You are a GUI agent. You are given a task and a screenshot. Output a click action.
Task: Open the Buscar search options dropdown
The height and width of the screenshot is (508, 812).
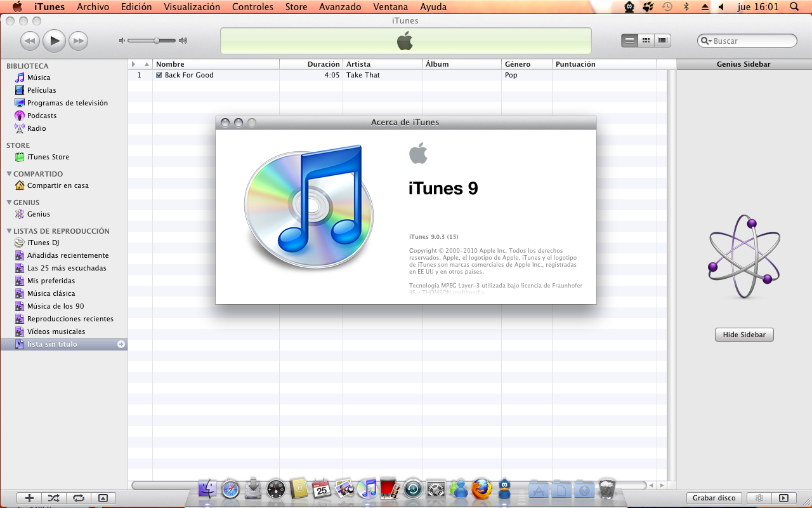706,41
